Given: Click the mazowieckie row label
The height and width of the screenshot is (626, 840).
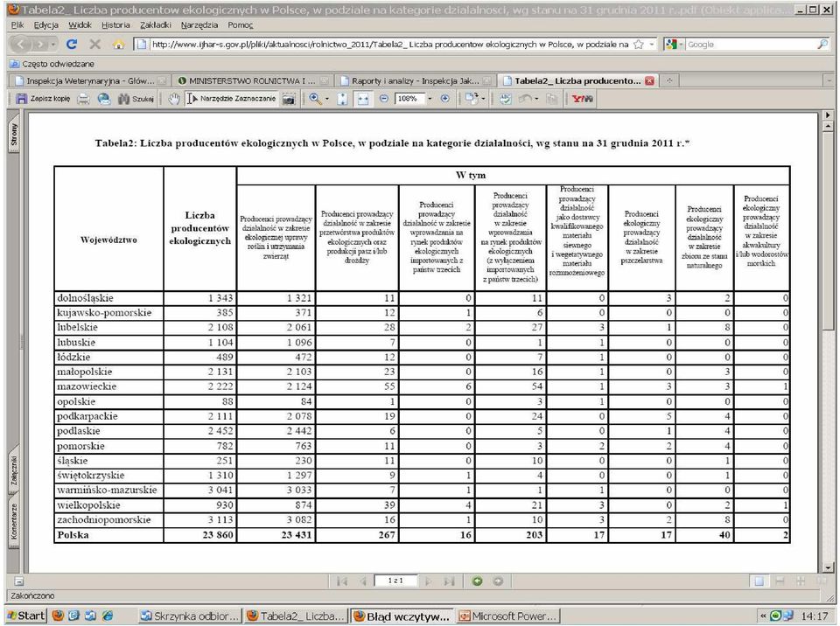Looking at the screenshot, I should coord(87,386).
